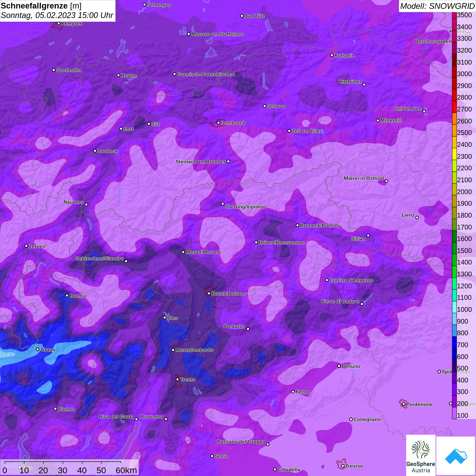Click the 2700 m red legend swatch
Screen dimensions: 476x476
pyautogui.click(x=454, y=106)
